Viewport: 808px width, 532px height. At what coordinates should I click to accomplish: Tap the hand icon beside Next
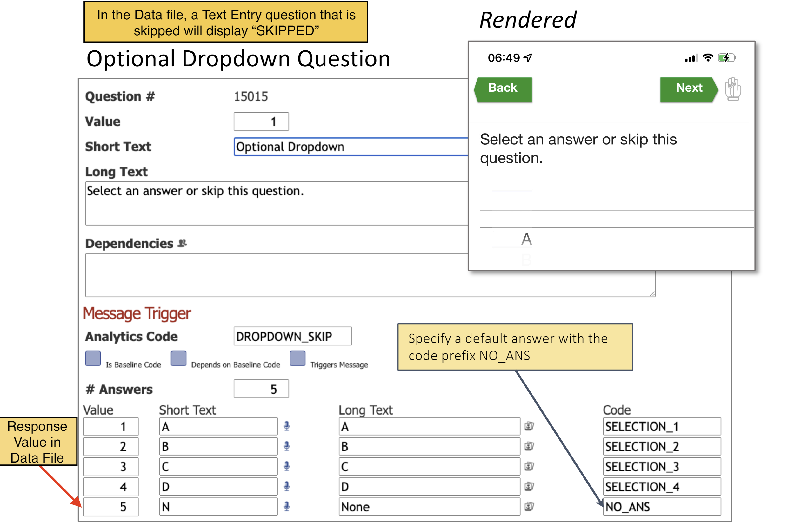click(733, 89)
